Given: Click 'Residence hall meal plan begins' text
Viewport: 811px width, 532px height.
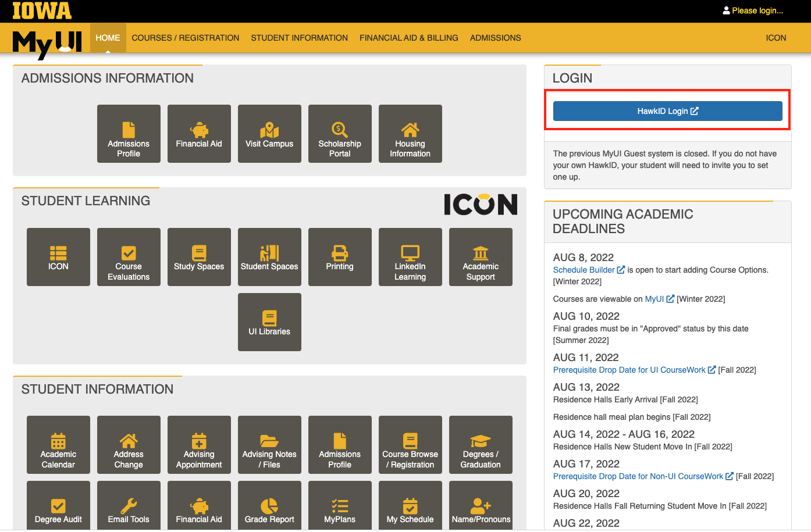Looking at the screenshot, I should tap(612, 417).
